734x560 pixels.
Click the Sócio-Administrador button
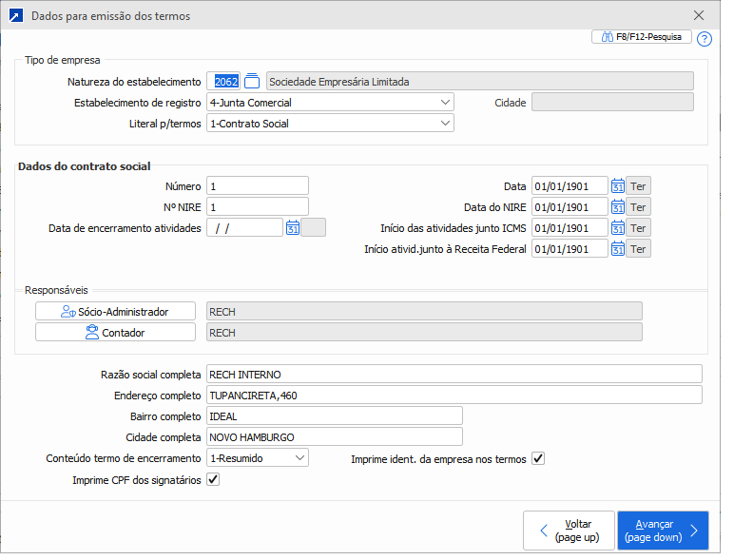tap(115, 311)
